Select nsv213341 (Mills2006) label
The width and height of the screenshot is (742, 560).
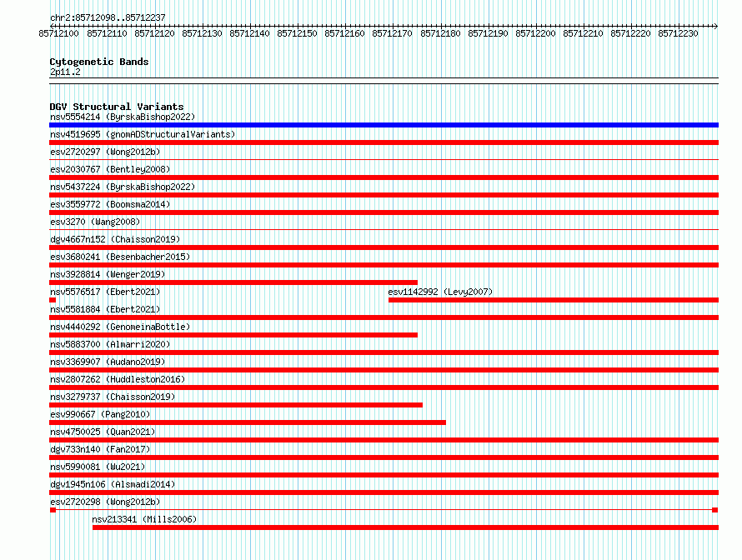[x=144, y=519]
